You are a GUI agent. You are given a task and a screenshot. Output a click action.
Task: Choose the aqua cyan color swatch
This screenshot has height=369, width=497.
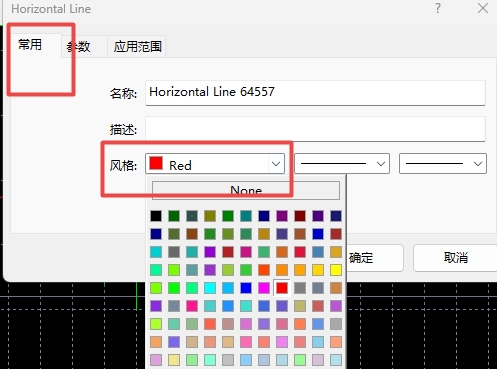pos(210,288)
